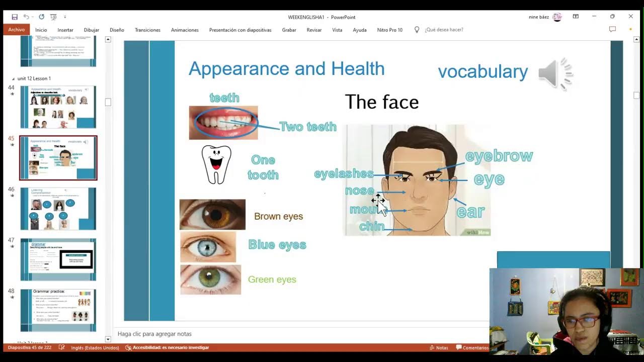Click the thumbnail pane scrollbar handle
The width and height of the screenshot is (644, 362).
coord(108,102)
